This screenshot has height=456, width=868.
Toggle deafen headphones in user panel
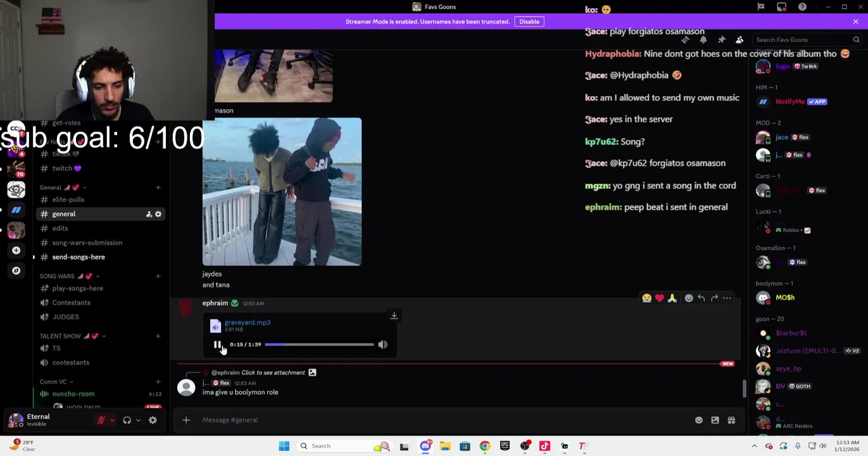[x=127, y=421]
